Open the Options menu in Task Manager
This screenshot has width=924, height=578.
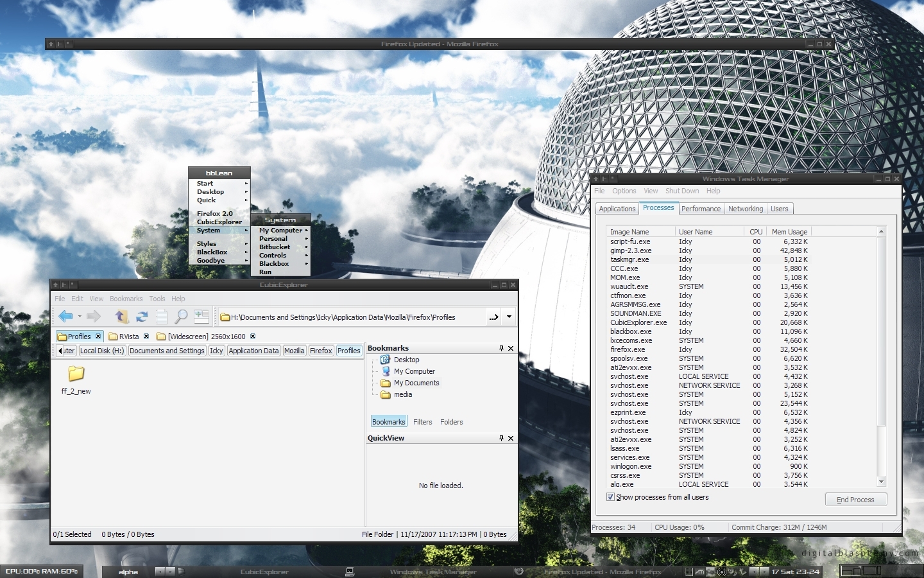[624, 191]
